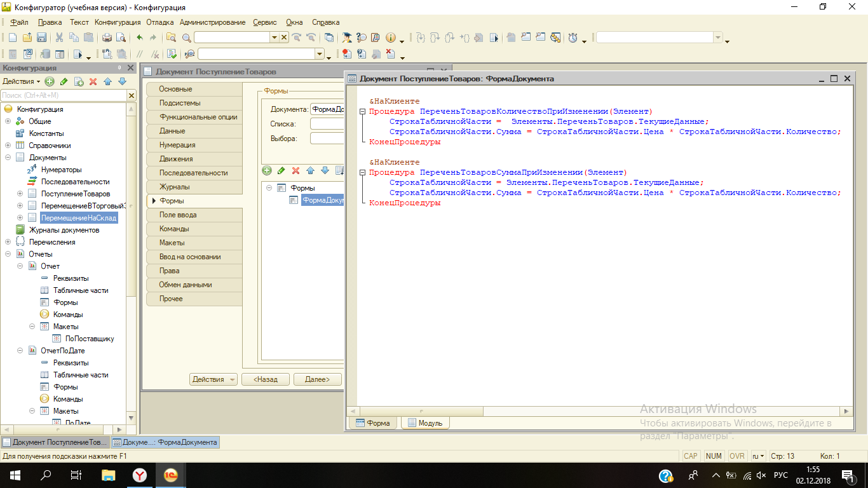Click the Cut scissors icon
Viewport: 868px width, 488px height.
[x=59, y=37]
